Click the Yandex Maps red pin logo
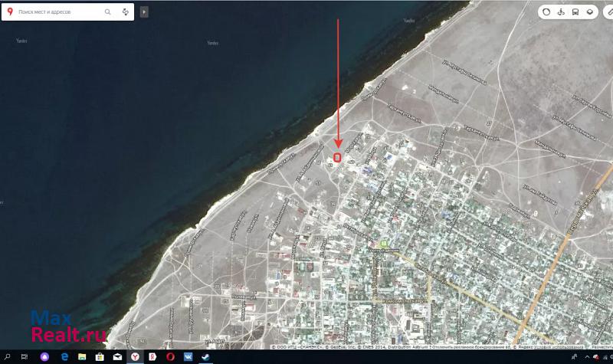 click(x=9, y=12)
